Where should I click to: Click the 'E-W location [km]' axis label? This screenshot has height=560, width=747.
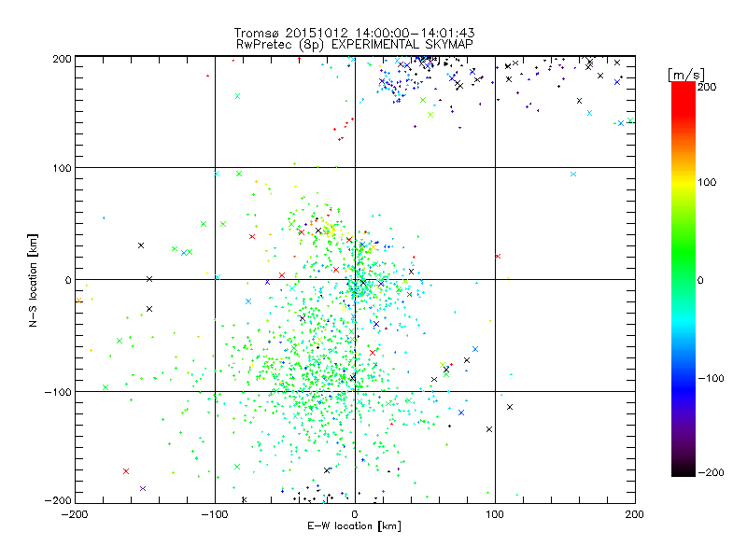tap(354, 526)
